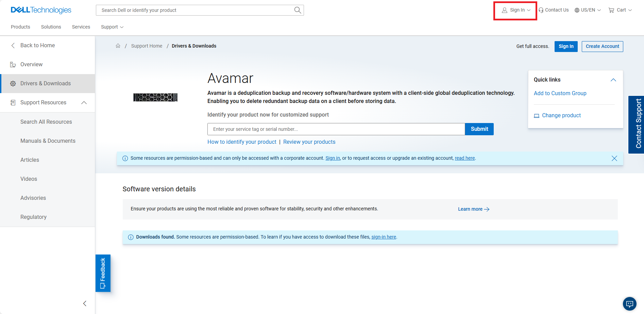Viewport: 644px width, 314px height.
Task: Click the search magnifier icon
Action: click(x=298, y=10)
